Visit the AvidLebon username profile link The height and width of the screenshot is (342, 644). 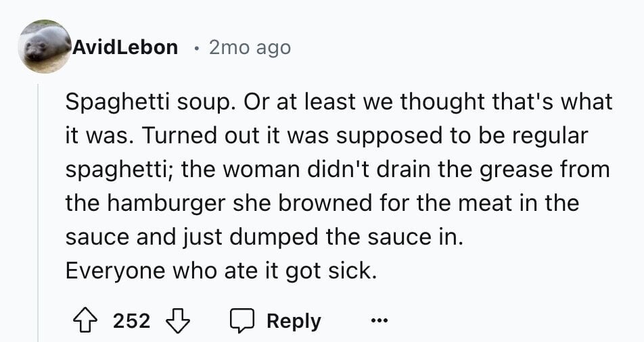[125, 47]
